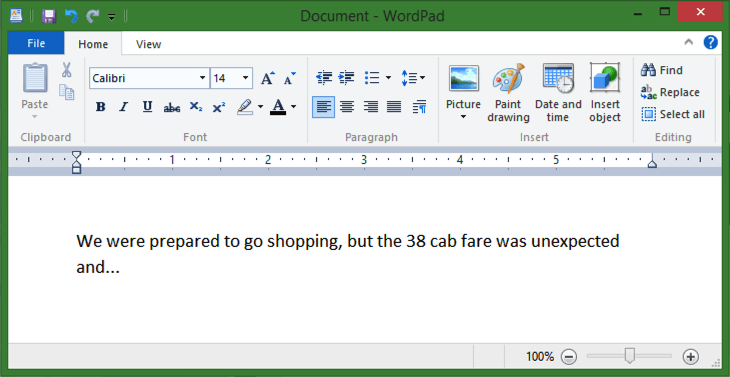Image resolution: width=730 pixels, height=377 pixels.
Task: Start a bulleted list
Action: click(x=372, y=78)
